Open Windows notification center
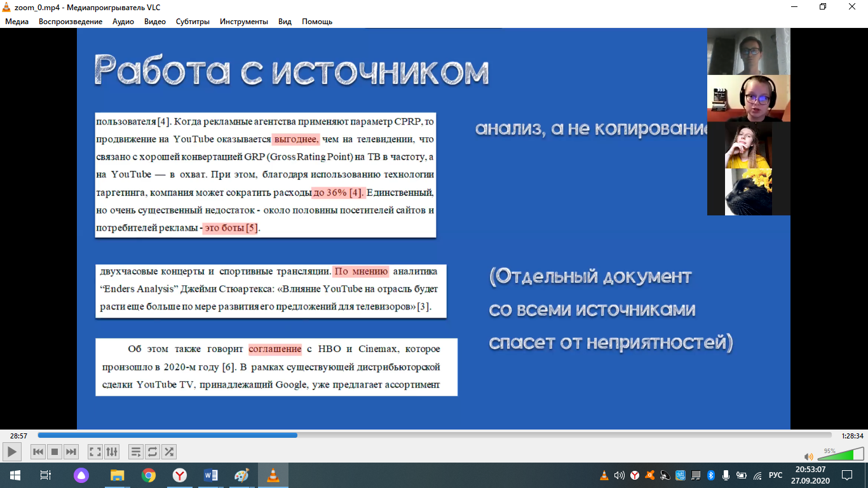 (x=847, y=475)
